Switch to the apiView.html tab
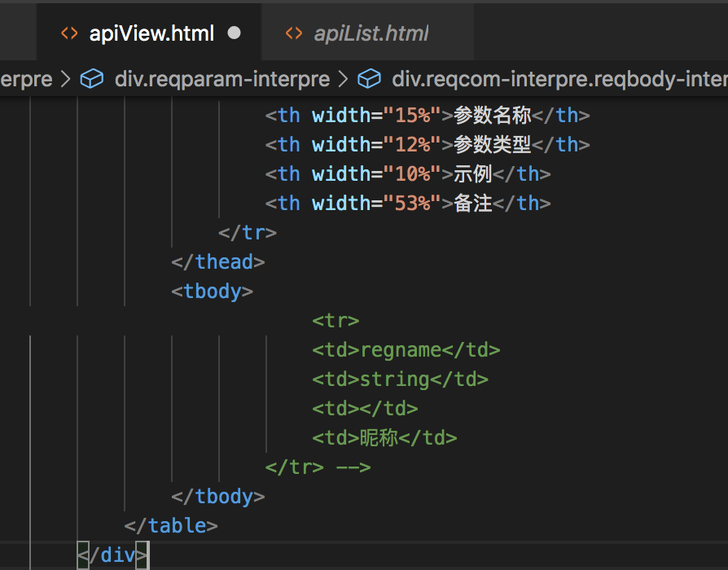 (149, 32)
